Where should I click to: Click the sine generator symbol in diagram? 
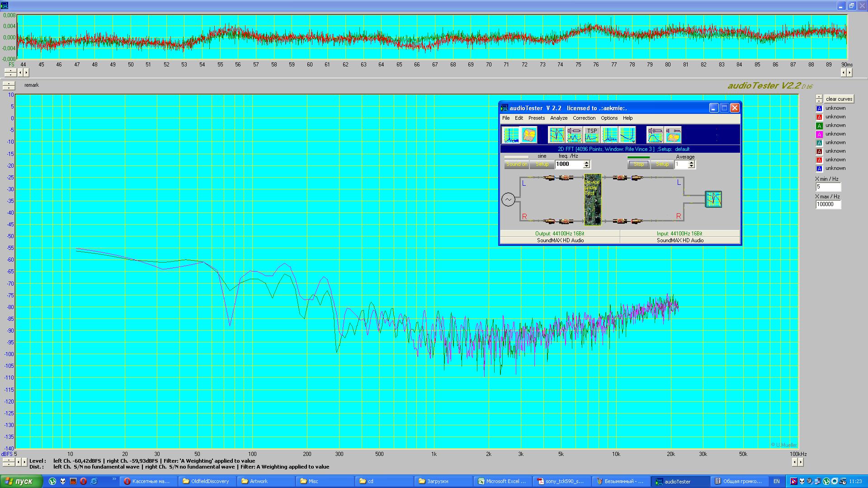(508, 199)
